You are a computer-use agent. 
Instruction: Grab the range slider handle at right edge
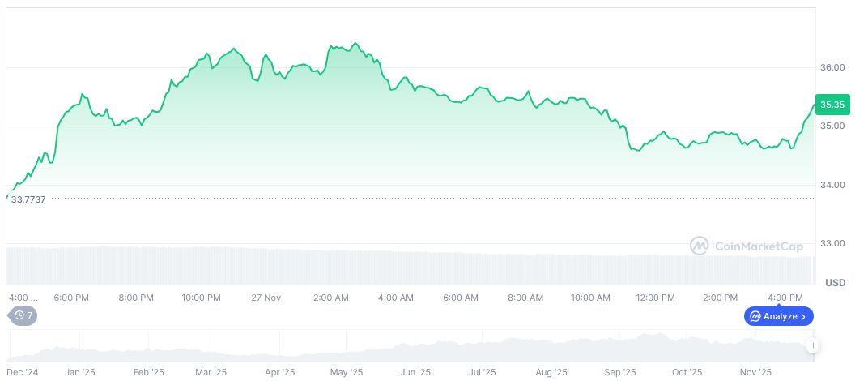pyautogui.click(x=811, y=345)
